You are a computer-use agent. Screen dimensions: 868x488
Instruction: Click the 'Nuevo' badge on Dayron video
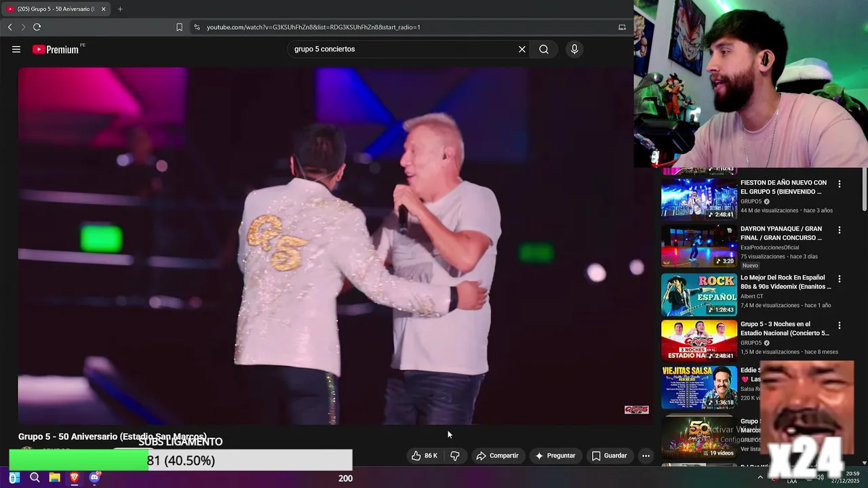click(x=751, y=266)
